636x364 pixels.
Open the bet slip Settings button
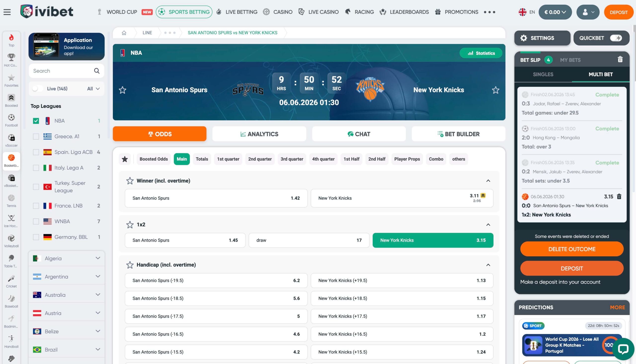point(542,38)
